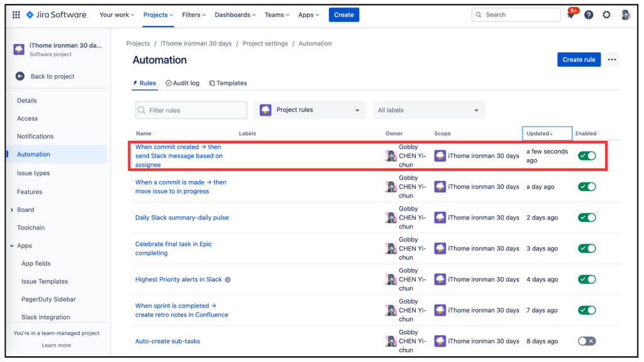644x362 pixels.
Task: Toggle the sprint completed retro notes rule
Action: pos(587,310)
